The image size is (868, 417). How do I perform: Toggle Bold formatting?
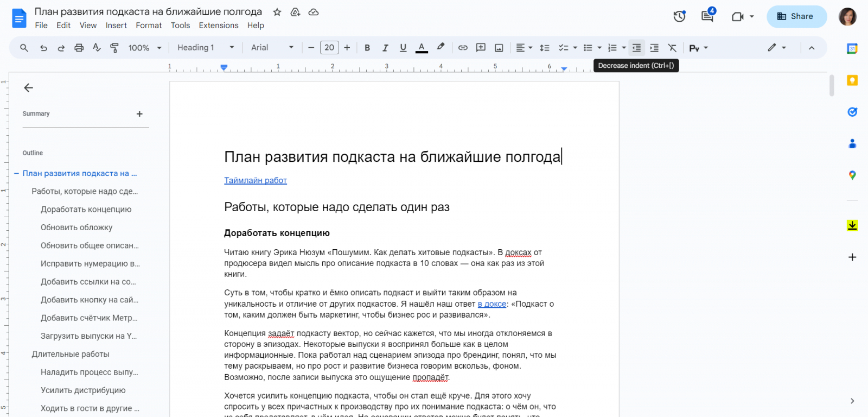[367, 48]
